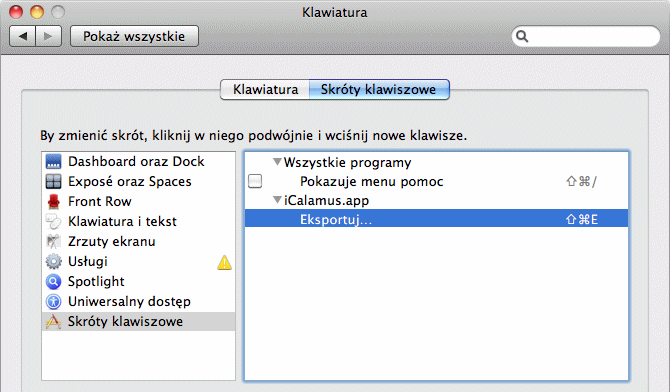
Task: Go back with the left arrow button
Action: 23,36
